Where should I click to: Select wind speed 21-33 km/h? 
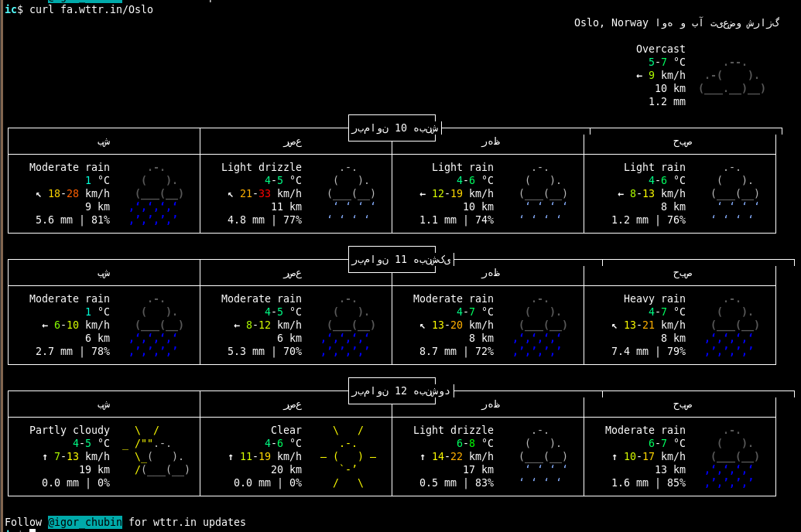(265, 193)
